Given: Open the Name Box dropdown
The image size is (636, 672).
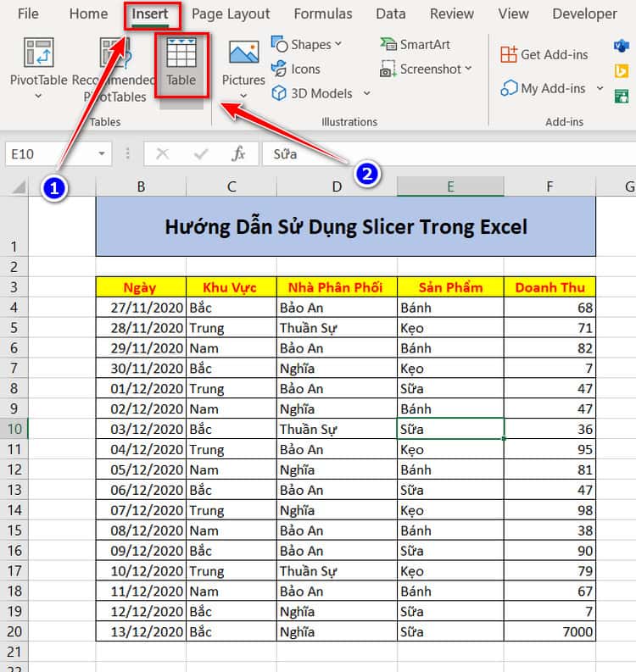Looking at the screenshot, I should (x=102, y=153).
